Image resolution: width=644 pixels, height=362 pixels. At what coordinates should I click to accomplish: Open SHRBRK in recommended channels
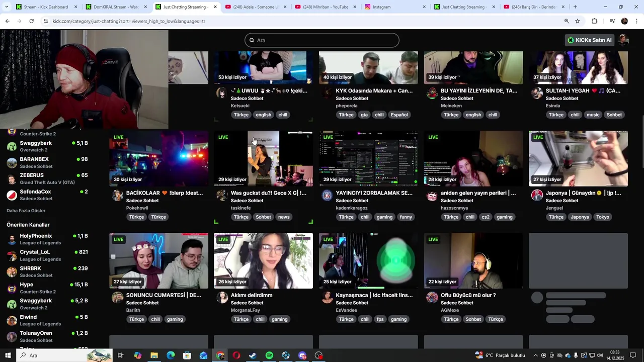tap(47, 271)
